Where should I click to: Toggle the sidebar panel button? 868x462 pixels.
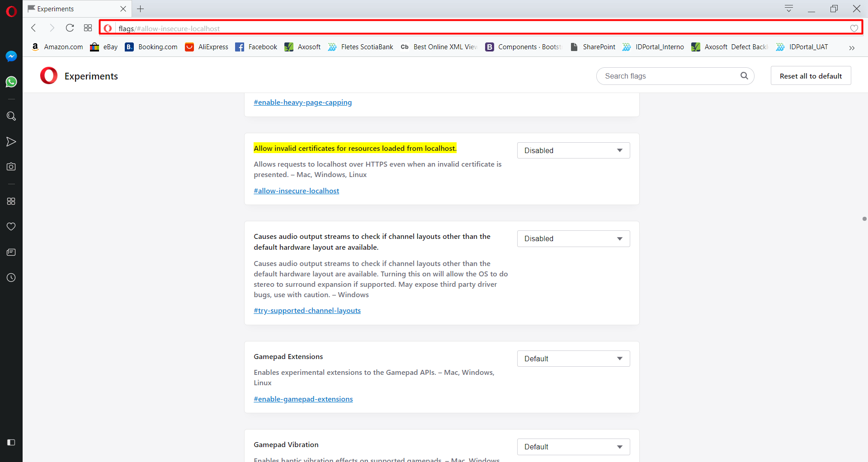point(11,442)
